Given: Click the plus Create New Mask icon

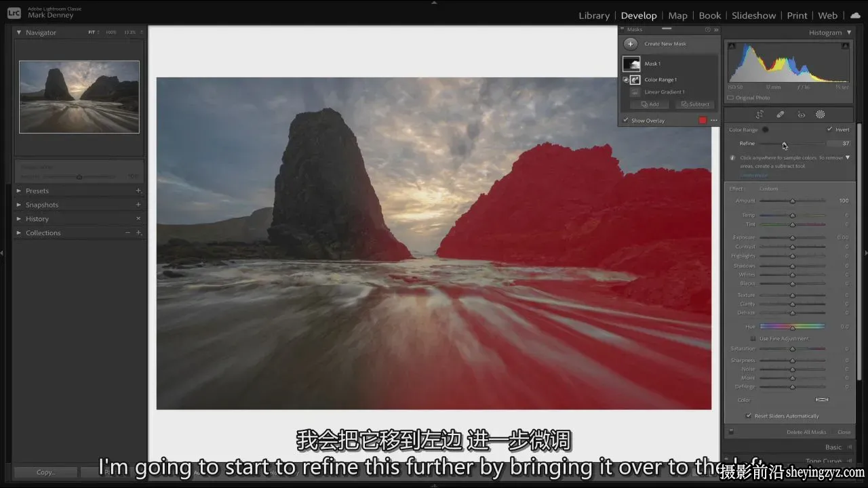Looking at the screenshot, I should 631,43.
